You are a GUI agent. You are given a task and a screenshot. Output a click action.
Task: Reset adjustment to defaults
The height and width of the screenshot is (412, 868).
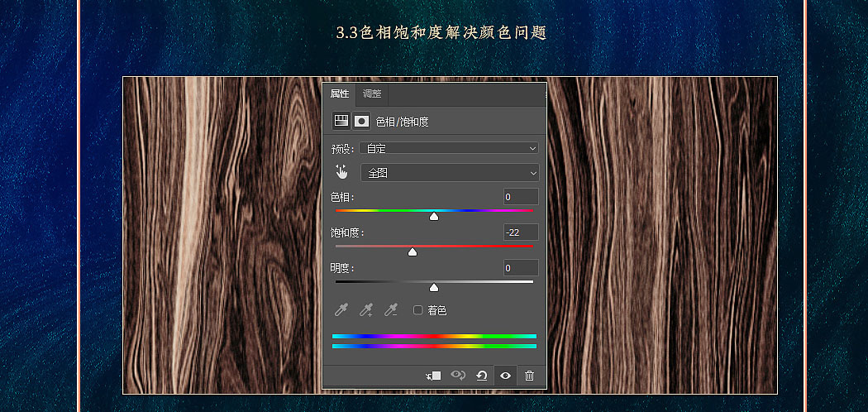click(482, 376)
